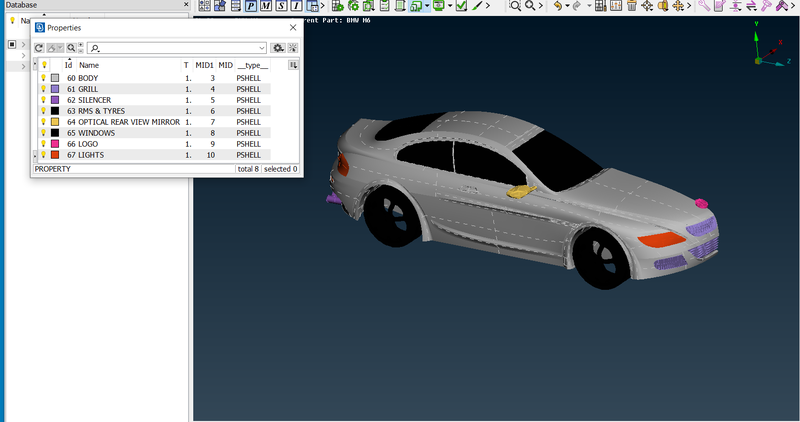The image size is (800, 422).
Task: Open the overlapping windows dropdown arrow
Action: [x=427, y=6]
